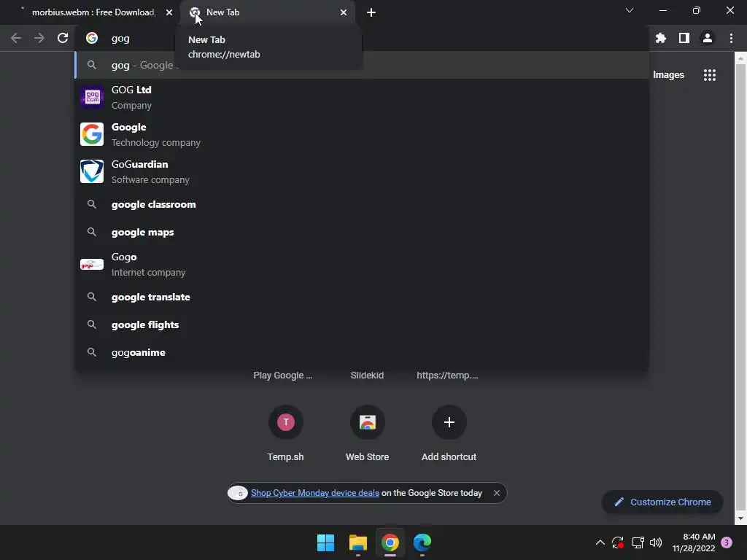This screenshot has height=560, width=747.
Task: Click the Add shortcut button
Action: (x=449, y=433)
